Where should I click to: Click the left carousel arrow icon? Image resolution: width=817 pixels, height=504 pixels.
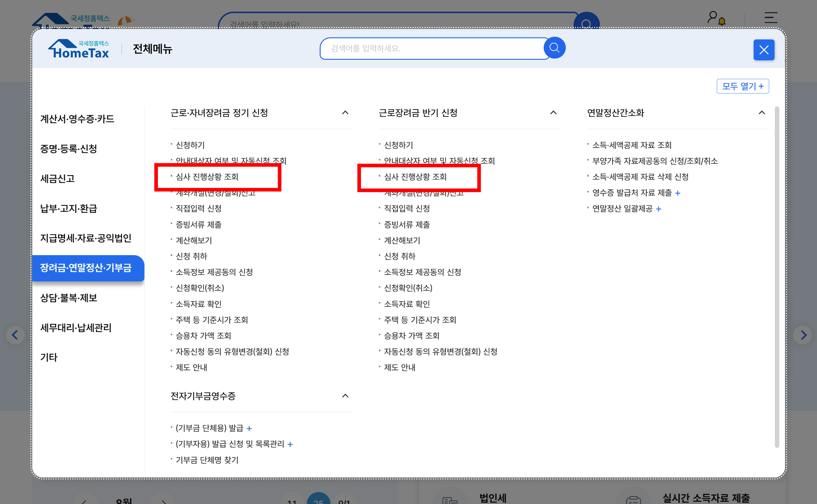coord(15,335)
